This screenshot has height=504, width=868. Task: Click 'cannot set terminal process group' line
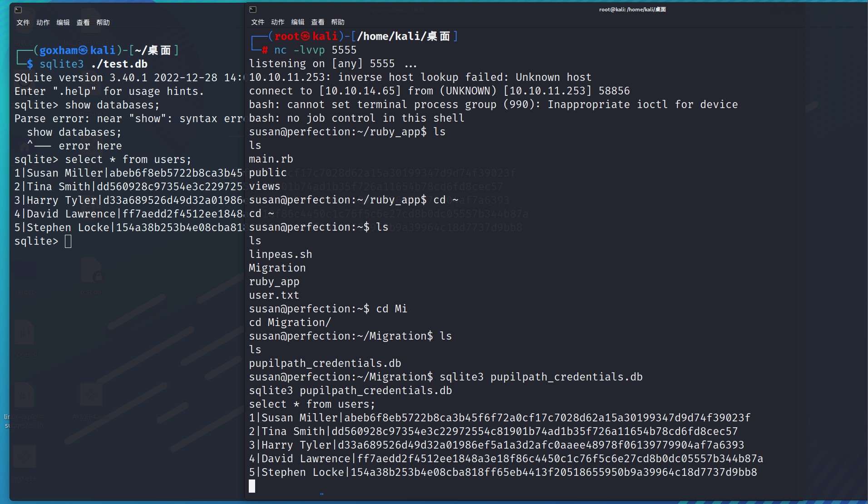pyautogui.click(x=493, y=104)
